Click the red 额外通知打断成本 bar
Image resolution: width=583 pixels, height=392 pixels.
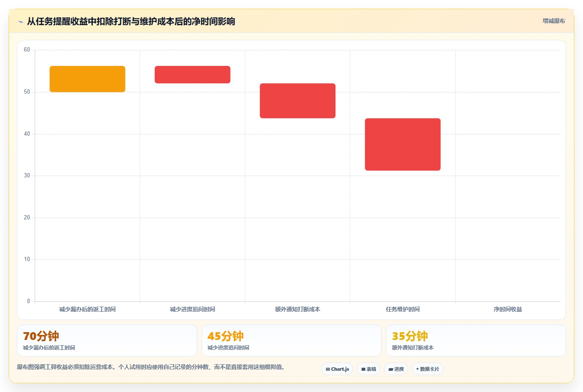pyautogui.click(x=298, y=101)
